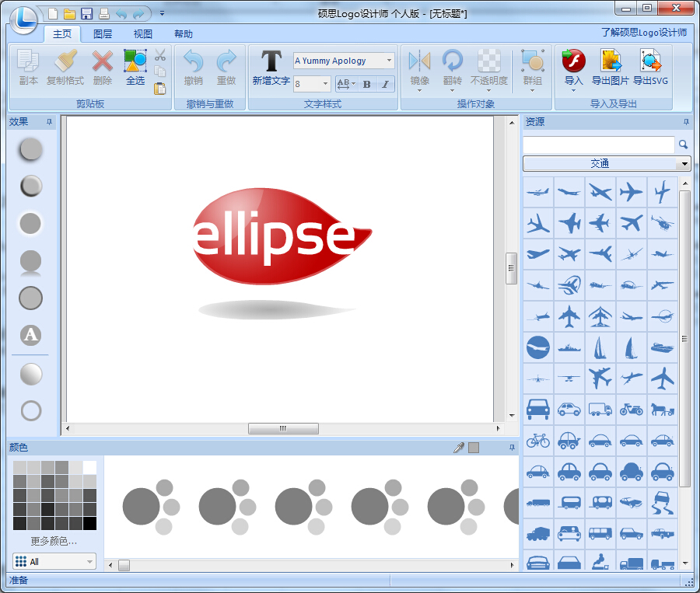Click the 导出SVG export icon
The width and height of the screenshot is (700, 593).
650,67
